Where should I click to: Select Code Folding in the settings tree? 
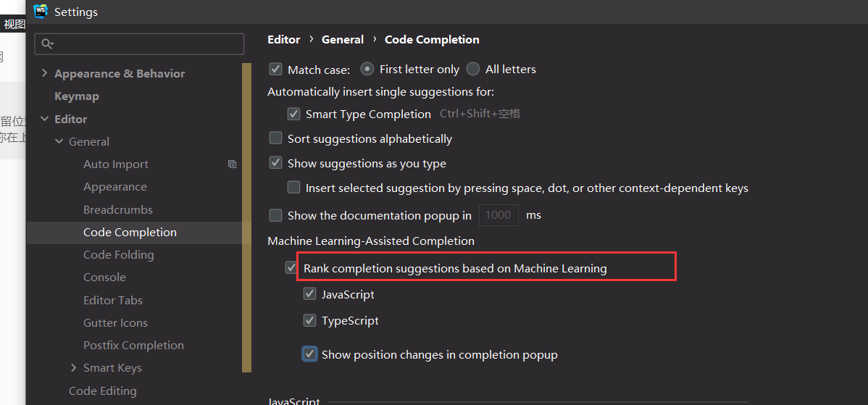119,255
